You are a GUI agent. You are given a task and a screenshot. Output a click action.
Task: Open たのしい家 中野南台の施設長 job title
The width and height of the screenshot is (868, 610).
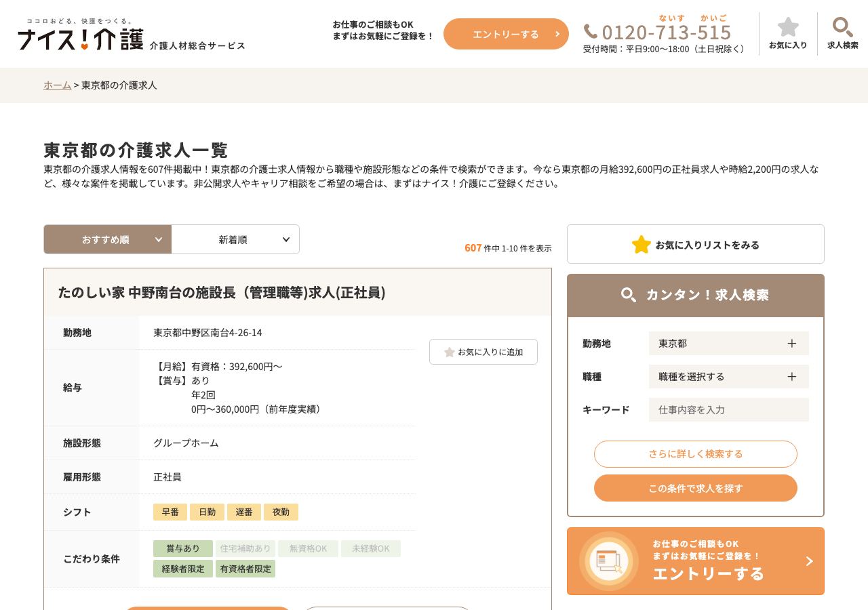[222, 292]
